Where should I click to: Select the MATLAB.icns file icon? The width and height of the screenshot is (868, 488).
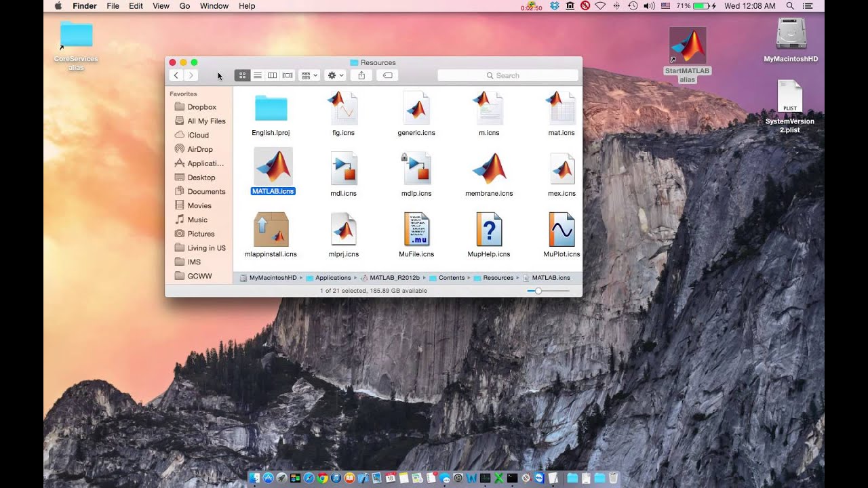[273, 167]
